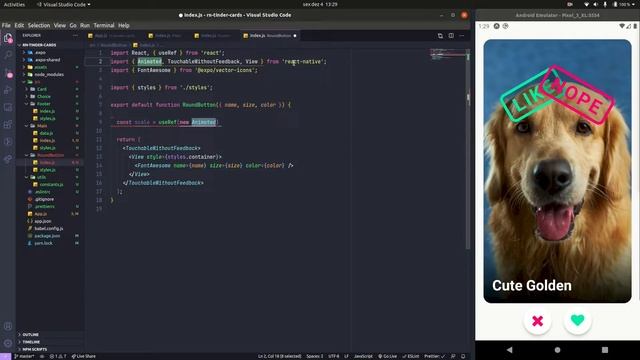Open the Visual Studio Code app menu
640x360 pixels.
tap(63, 4)
